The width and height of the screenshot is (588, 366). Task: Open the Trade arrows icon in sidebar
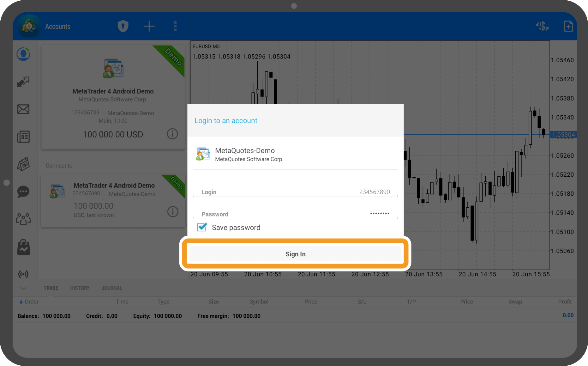(x=23, y=82)
